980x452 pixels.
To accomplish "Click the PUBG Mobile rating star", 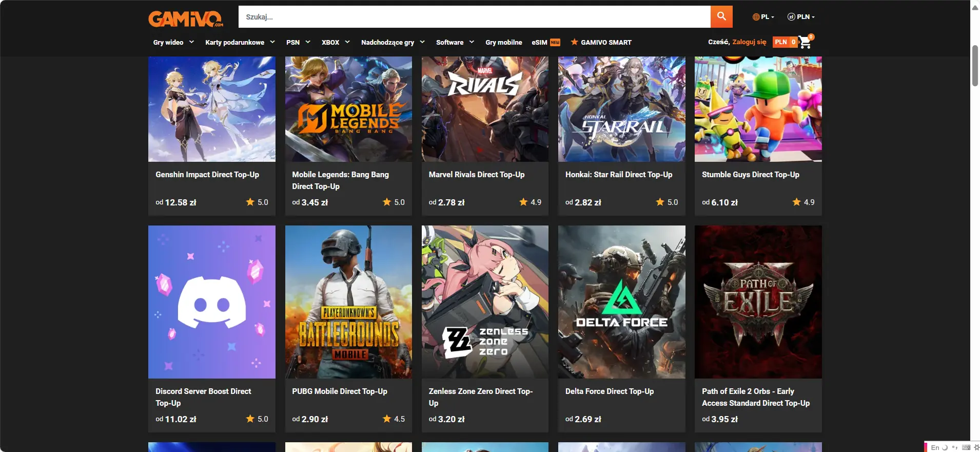I will click(387, 419).
